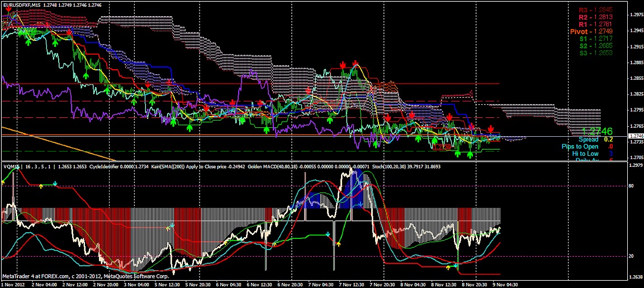
Task: Click the 80 level on the indicator scale
Action: click(631, 185)
